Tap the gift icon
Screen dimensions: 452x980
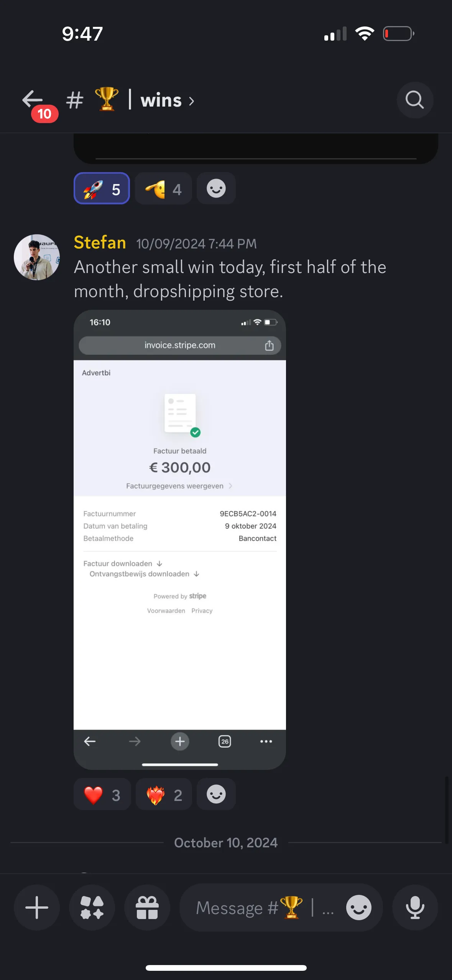point(147,907)
